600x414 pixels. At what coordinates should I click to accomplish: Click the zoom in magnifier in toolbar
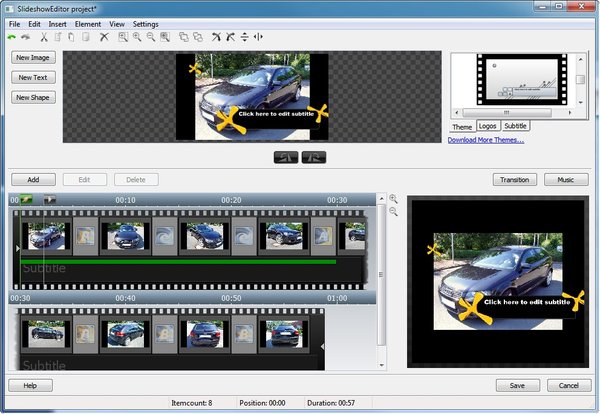click(x=137, y=37)
